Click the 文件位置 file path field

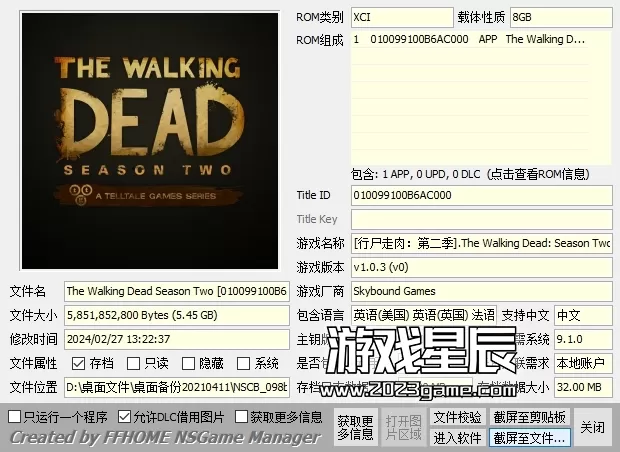pos(177,387)
